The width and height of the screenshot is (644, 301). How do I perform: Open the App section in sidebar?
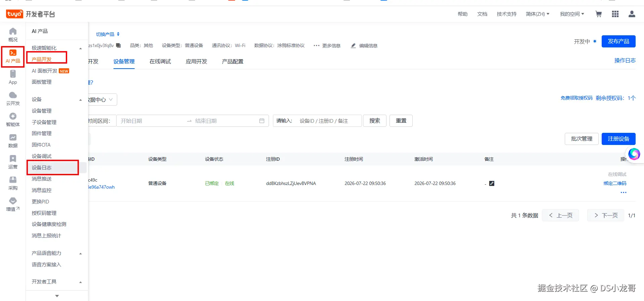(x=13, y=77)
